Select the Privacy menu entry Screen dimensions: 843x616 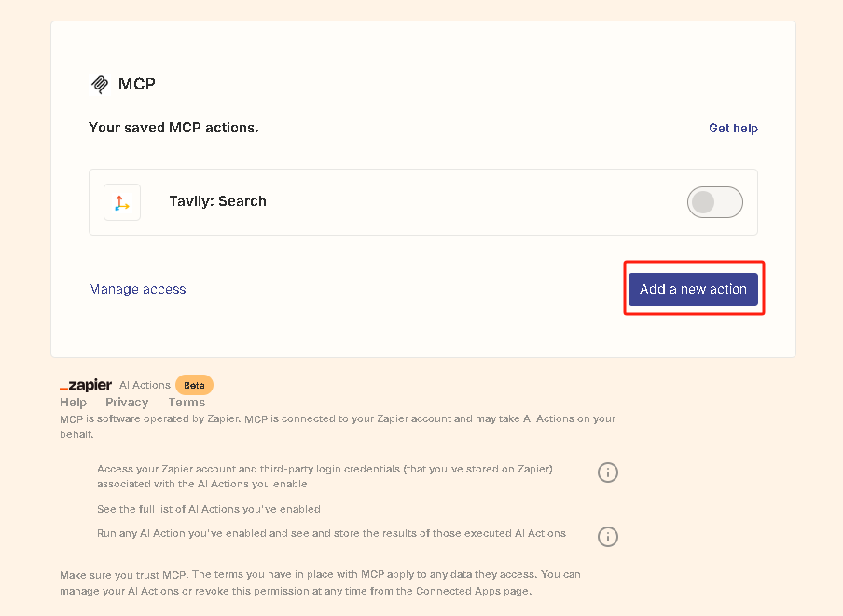(x=127, y=402)
